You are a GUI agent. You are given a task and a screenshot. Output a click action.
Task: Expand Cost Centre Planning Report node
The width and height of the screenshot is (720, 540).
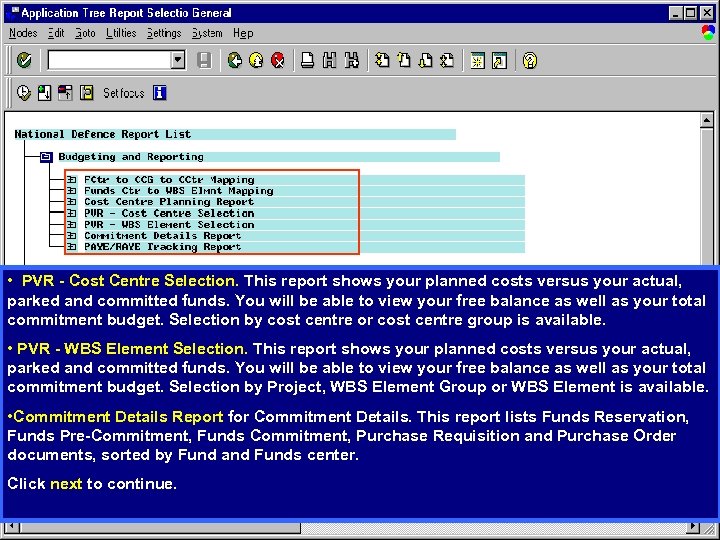pyautogui.click(x=72, y=202)
